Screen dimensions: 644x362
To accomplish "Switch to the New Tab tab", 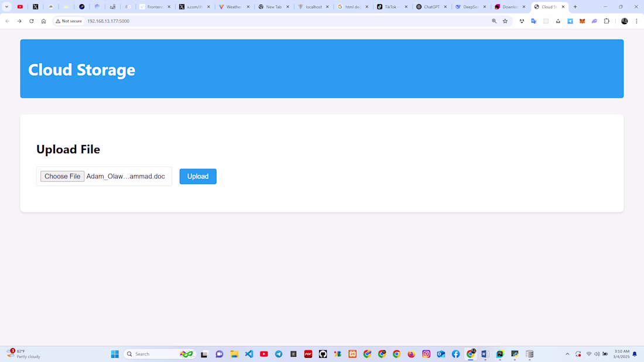I will 274,6.
